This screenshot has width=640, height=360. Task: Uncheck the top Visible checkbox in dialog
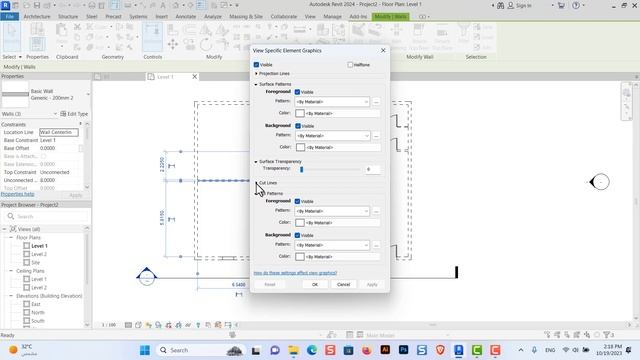click(x=256, y=64)
